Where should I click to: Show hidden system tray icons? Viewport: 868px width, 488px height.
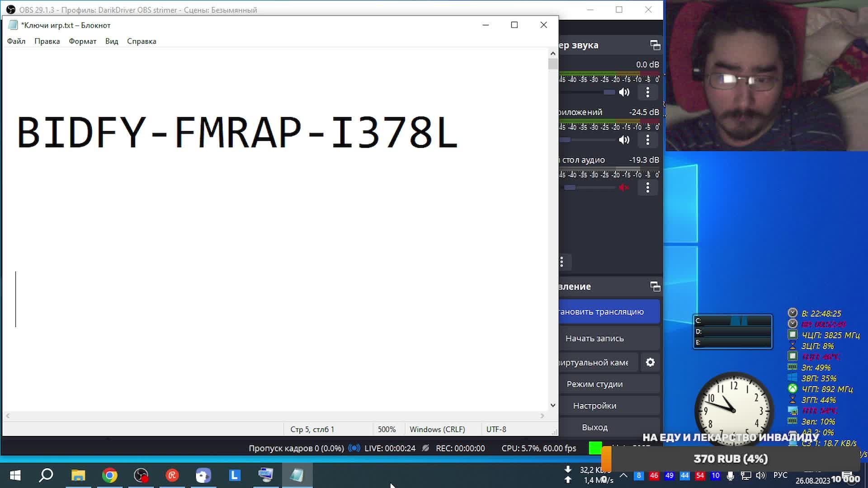[x=623, y=475]
